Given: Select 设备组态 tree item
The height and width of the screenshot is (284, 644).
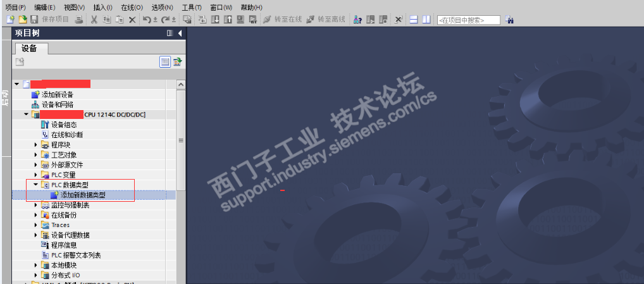Looking at the screenshot, I should 64,125.
